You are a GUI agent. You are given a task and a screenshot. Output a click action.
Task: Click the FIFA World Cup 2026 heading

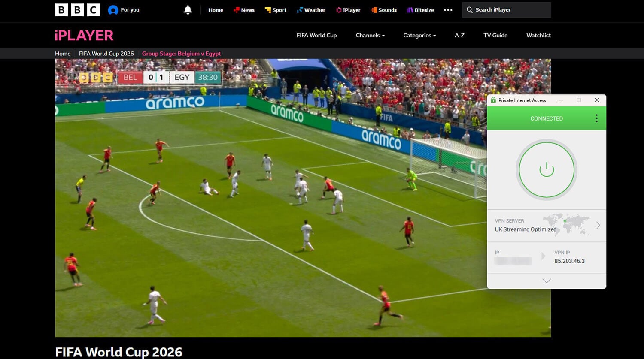(x=118, y=353)
